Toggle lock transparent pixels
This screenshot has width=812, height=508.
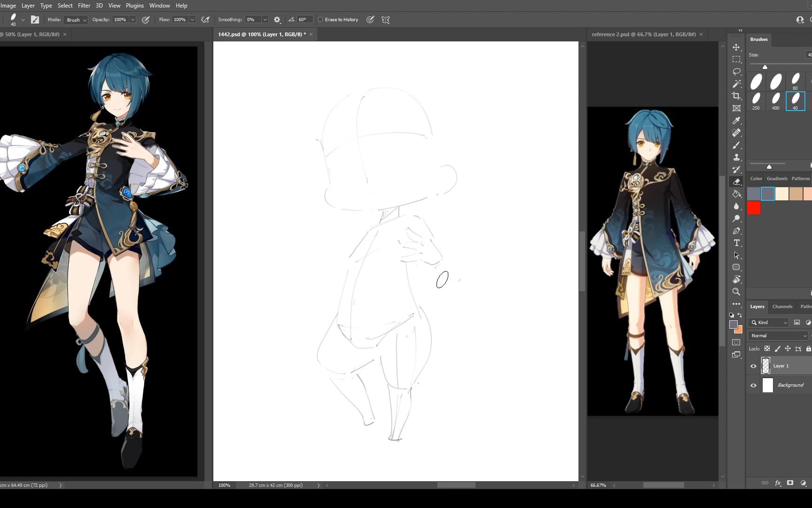767,349
